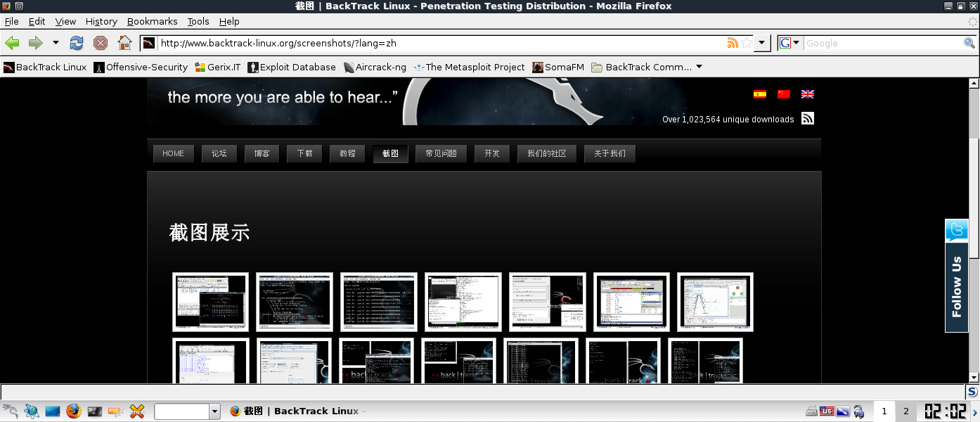Open the Exploit Database bookmark
Screen dimensions: 980x422
pos(291,68)
